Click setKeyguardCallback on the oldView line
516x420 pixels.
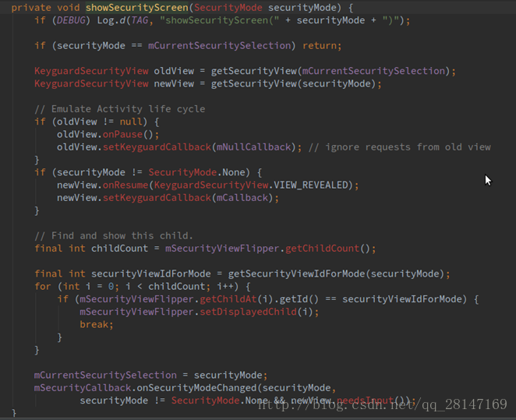click(x=157, y=147)
